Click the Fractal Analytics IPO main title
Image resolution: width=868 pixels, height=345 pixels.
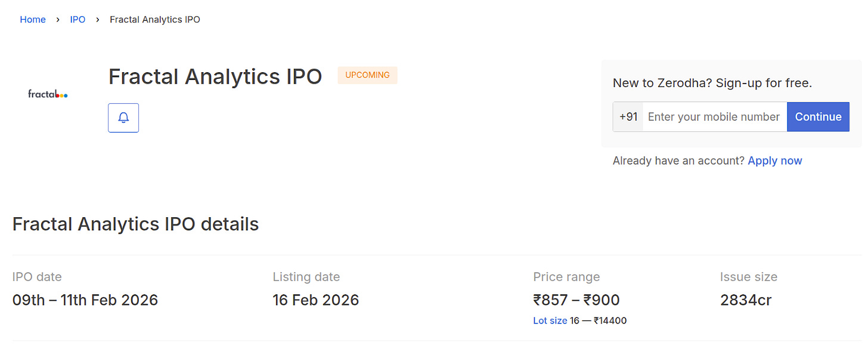[x=215, y=77]
